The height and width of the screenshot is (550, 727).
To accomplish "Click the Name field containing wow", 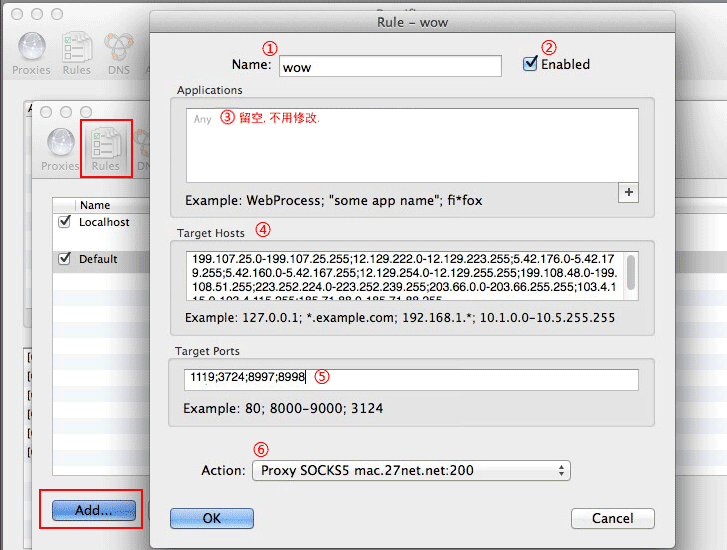I will point(389,66).
